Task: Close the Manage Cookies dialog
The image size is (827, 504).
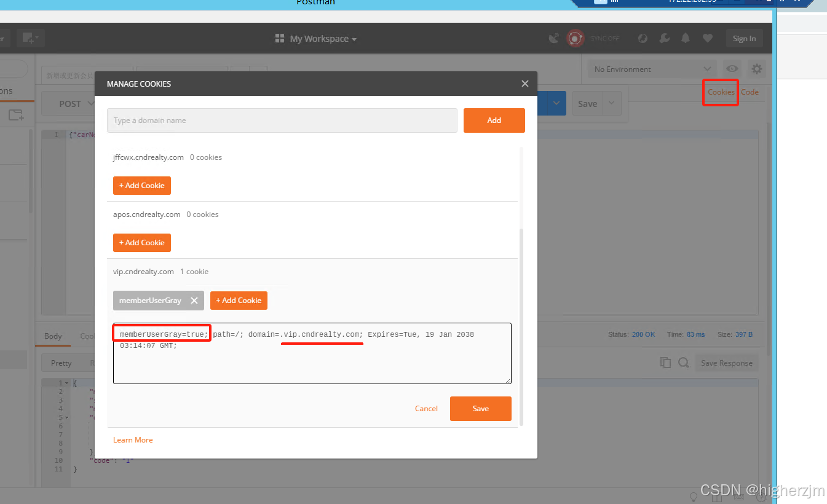Action: 524,84
